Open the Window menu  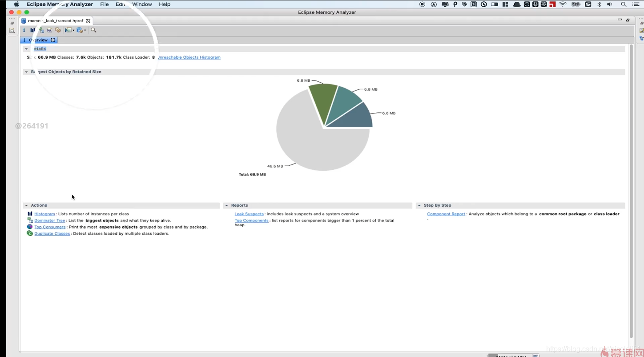click(142, 4)
